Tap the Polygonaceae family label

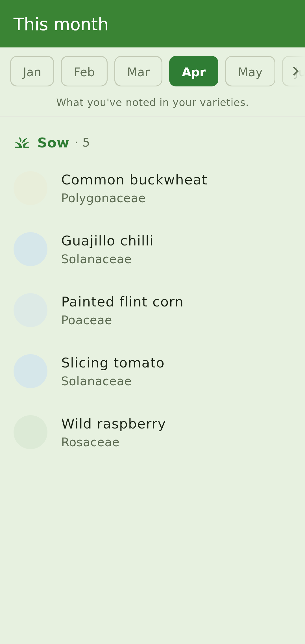coord(103,198)
